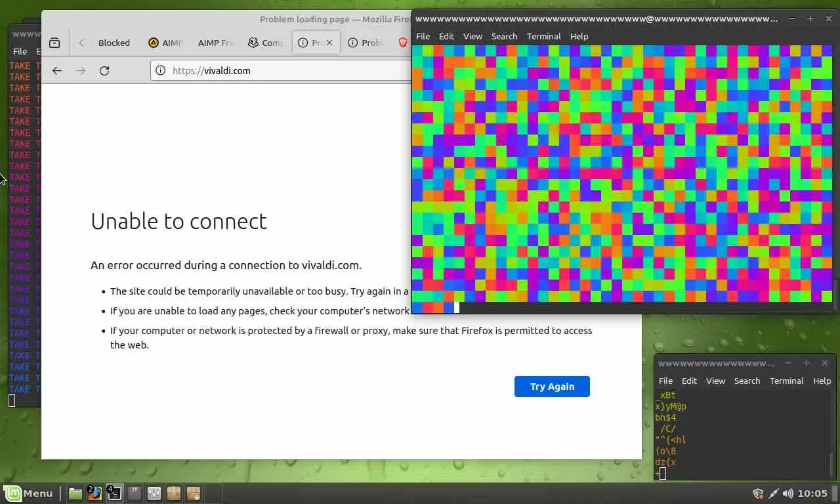Viewport: 840px width, 504px height.
Task: Maximize the small bottom-right terminal window
Action: (x=807, y=363)
